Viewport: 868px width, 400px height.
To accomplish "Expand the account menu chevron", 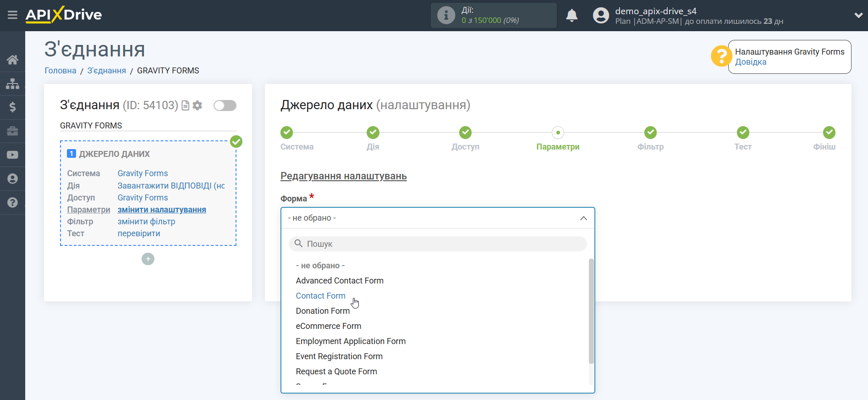I will [x=858, y=15].
